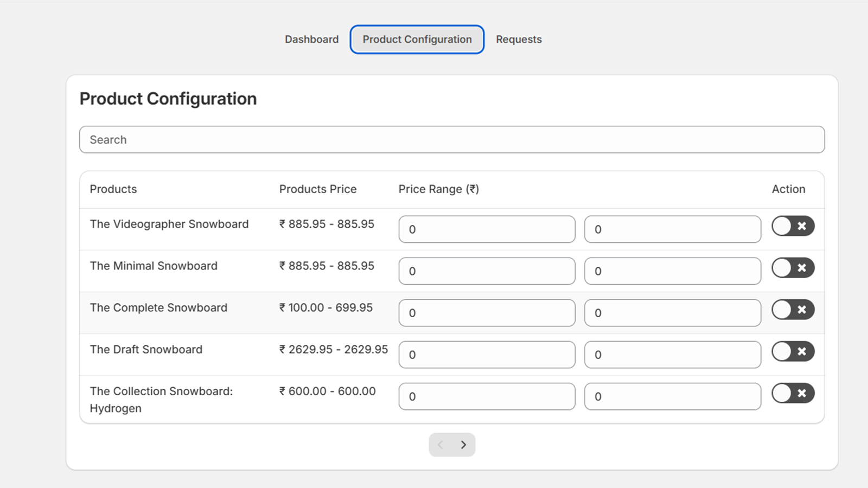
Task: Click the X icon on Draft Snowboard's toggle
Action: pyautogui.click(x=801, y=351)
